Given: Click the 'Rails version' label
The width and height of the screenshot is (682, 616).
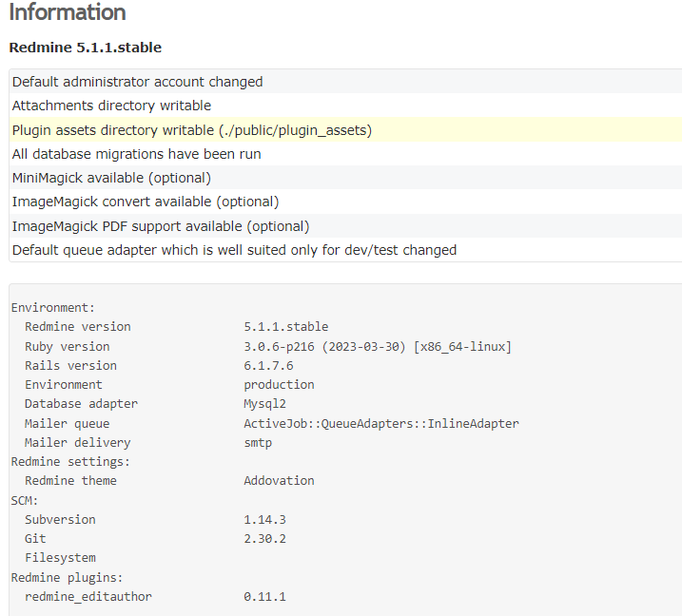Looking at the screenshot, I should coord(70,365).
